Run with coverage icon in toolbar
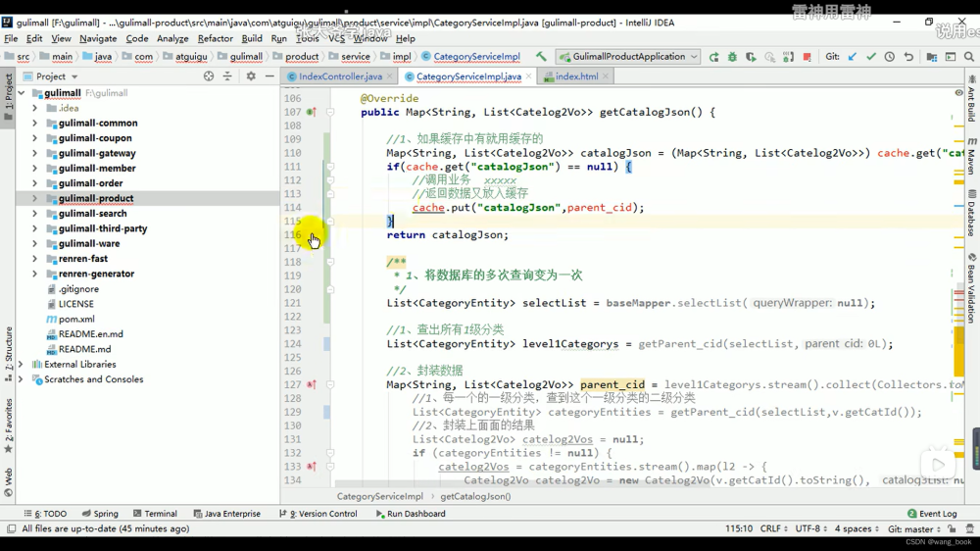The height and width of the screenshot is (551, 980). [751, 57]
